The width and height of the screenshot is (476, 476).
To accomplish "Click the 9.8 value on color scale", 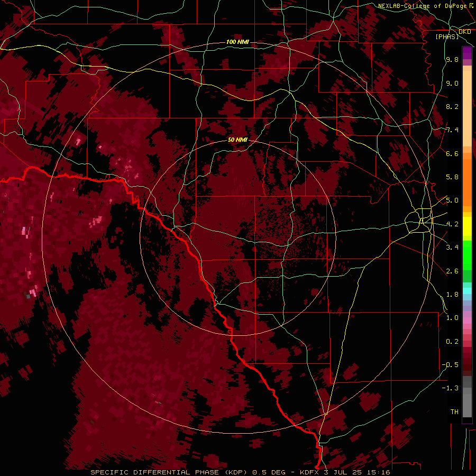I will pyautogui.click(x=452, y=60).
